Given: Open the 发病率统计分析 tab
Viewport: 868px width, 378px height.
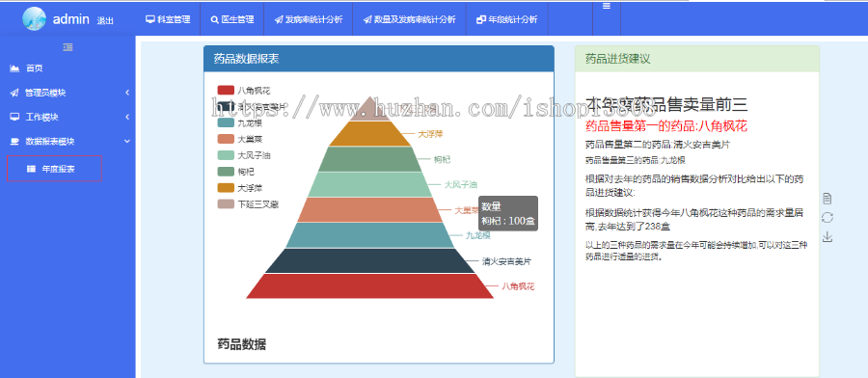Looking at the screenshot, I should (x=309, y=19).
